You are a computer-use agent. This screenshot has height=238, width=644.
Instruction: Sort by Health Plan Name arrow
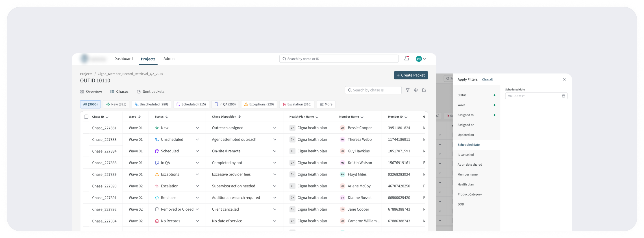tap(317, 117)
